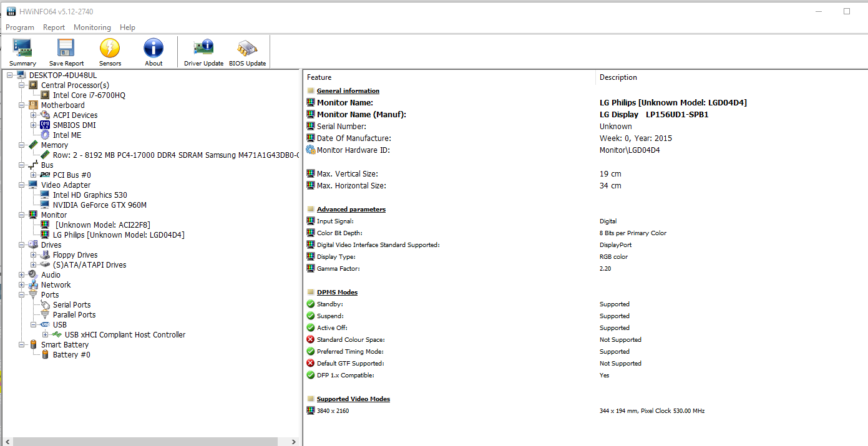
Task: Click the Drives node icon
Action: pyautogui.click(x=33, y=245)
